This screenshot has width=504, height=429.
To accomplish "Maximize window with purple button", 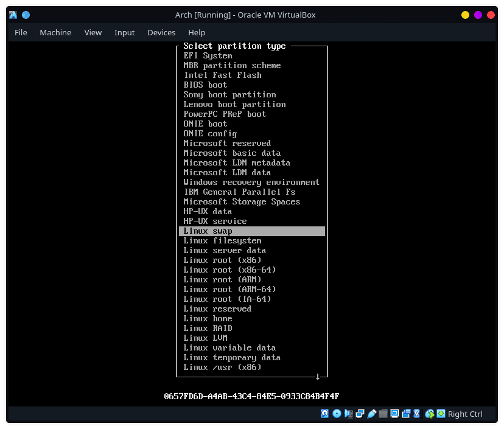I will 478,15.
